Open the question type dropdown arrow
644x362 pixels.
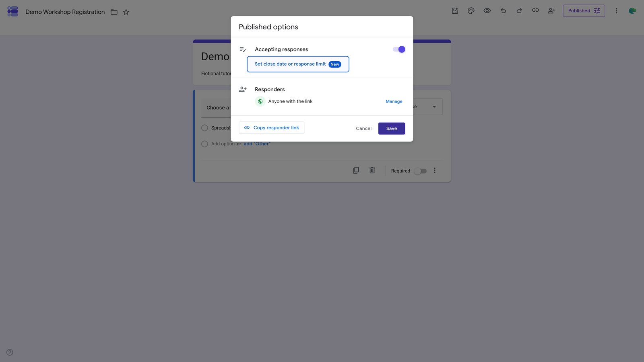click(434, 107)
